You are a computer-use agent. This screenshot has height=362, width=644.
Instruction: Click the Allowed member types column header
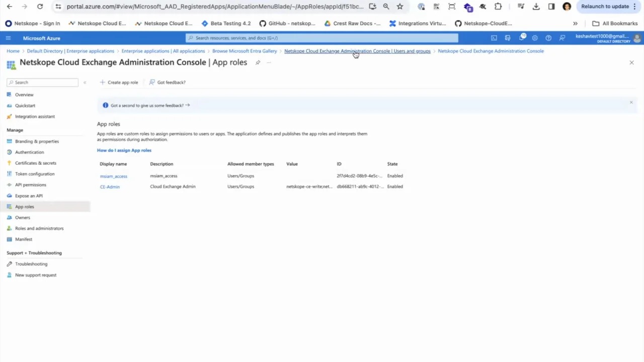(x=251, y=164)
